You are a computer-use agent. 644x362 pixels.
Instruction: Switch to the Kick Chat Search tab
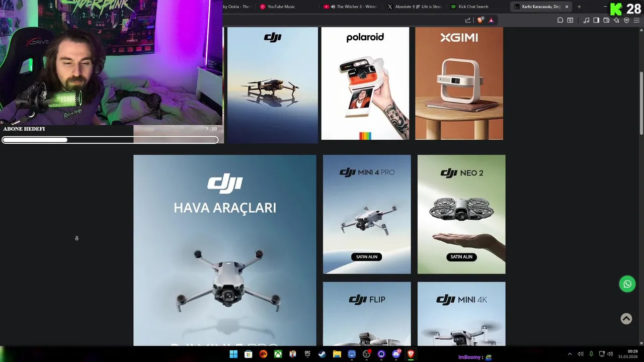point(478,7)
